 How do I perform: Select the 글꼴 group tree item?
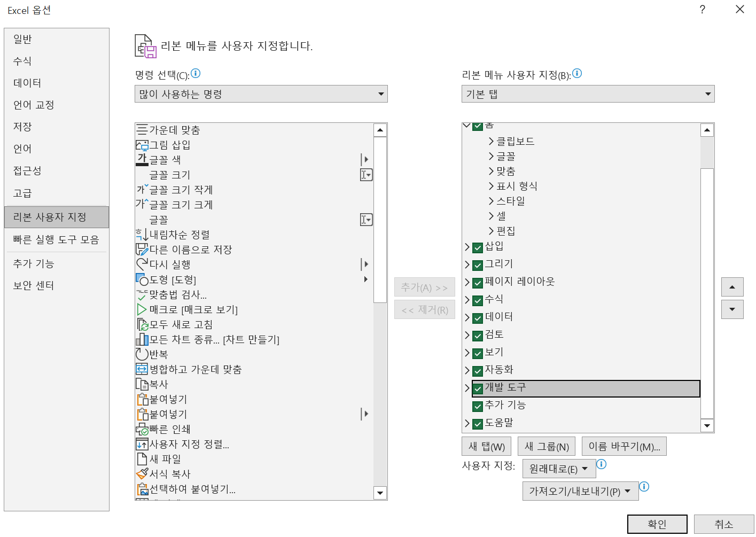pyautogui.click(x=506, y=156)
